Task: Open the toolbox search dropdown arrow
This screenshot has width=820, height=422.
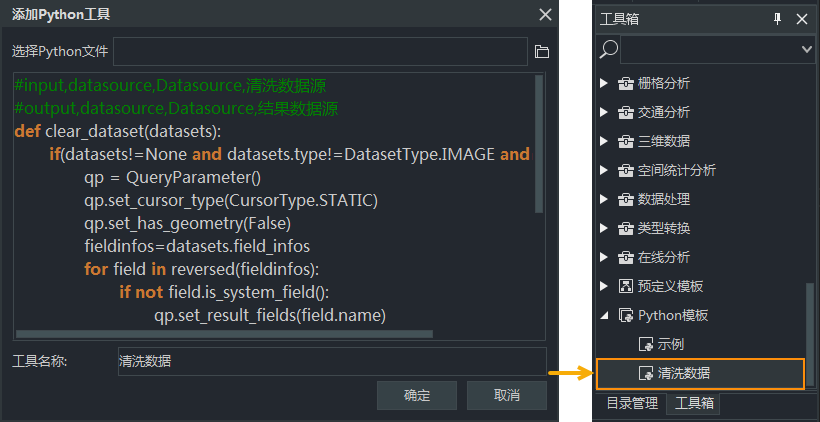Action: click(x=806, y=49)
